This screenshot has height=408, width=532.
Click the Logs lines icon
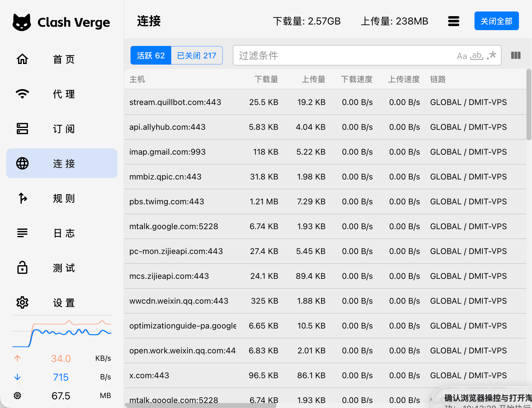pyautogui.click(x=22, y=233)
